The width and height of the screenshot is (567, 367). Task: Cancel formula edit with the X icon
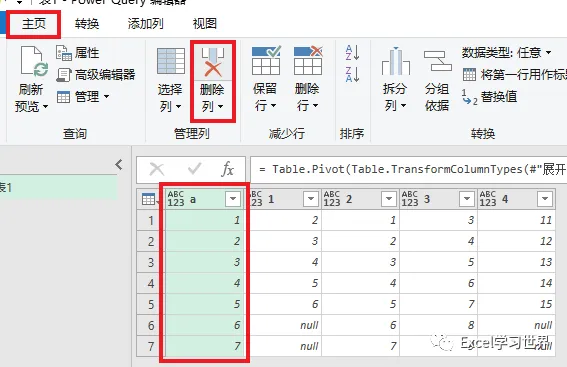[157, 169]
